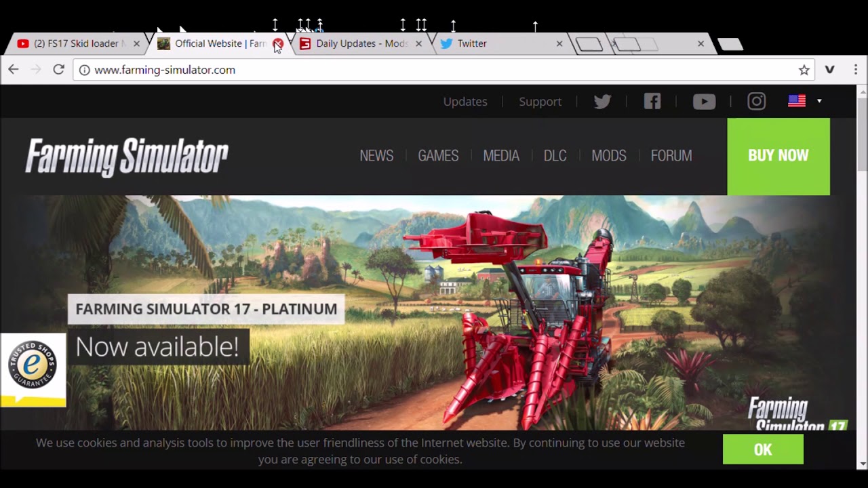Click the green BUY NOW button
Screen dimensions: 868x488
point(778,157)
